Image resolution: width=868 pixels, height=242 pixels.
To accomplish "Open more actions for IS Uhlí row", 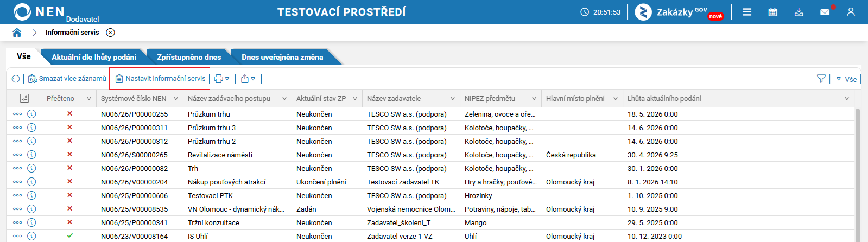I will click(17, 236).
